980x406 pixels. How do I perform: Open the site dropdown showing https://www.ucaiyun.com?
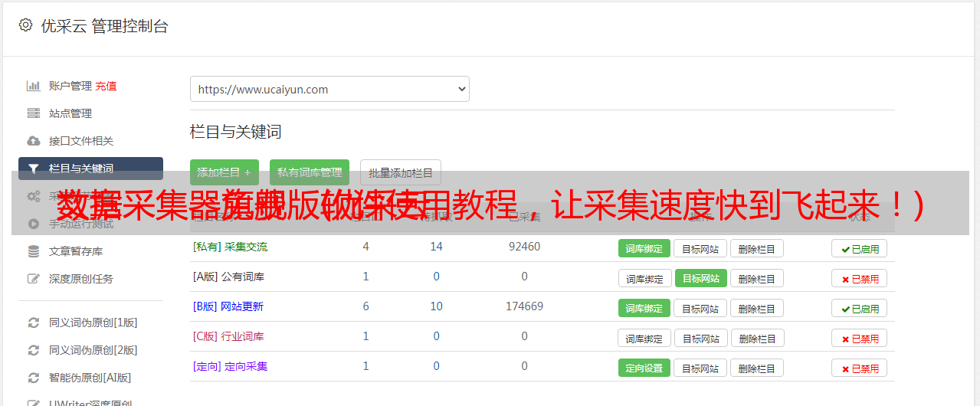click(x=329, y=89)
